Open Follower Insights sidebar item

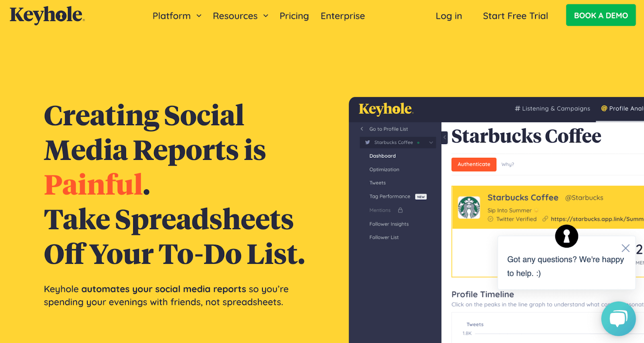coord(389,224)
